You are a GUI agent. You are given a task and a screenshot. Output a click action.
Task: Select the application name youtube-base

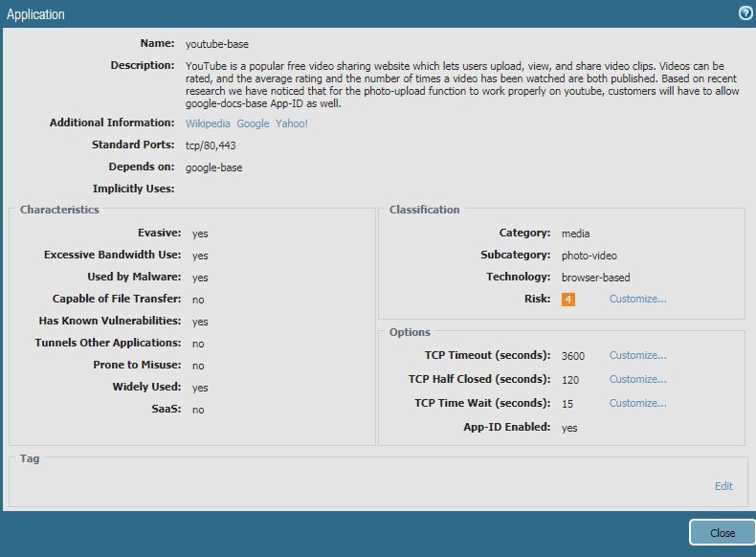click(x=217, y=44)
